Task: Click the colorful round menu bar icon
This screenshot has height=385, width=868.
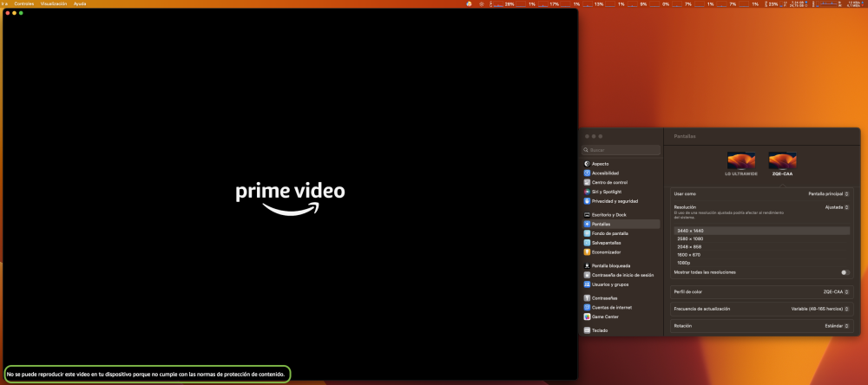Action: [469, 3]
